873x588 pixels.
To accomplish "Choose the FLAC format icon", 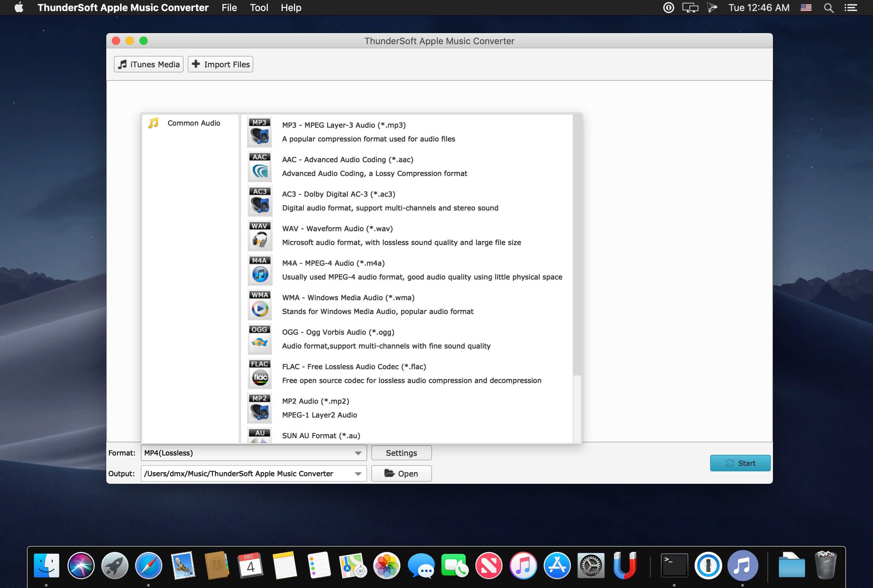I will pyautogui.click(x=259, y=373).
